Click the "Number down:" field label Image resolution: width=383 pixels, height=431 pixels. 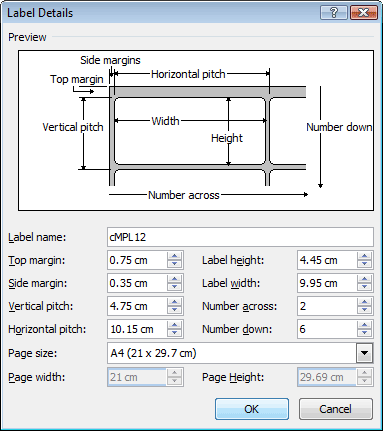coord(237,329)
